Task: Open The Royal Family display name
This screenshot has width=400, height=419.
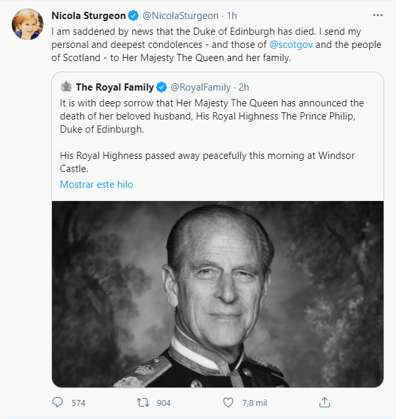Action: [x=115, y=87]
